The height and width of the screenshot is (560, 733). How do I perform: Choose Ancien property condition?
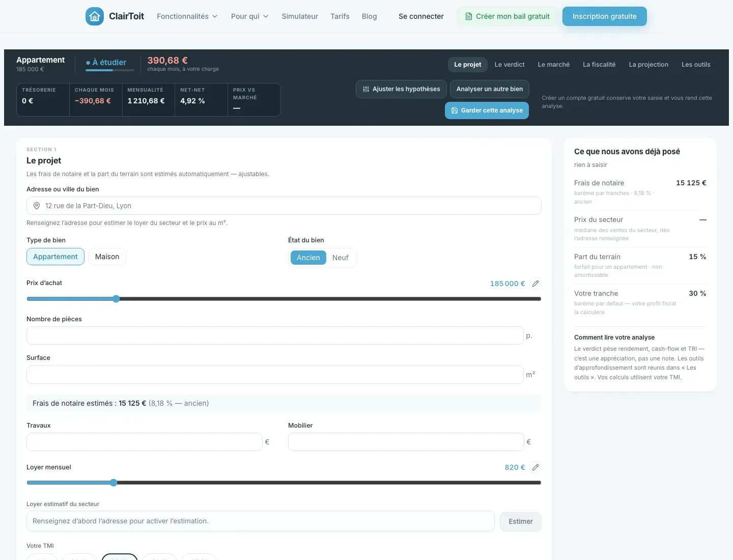click(308, 258)
